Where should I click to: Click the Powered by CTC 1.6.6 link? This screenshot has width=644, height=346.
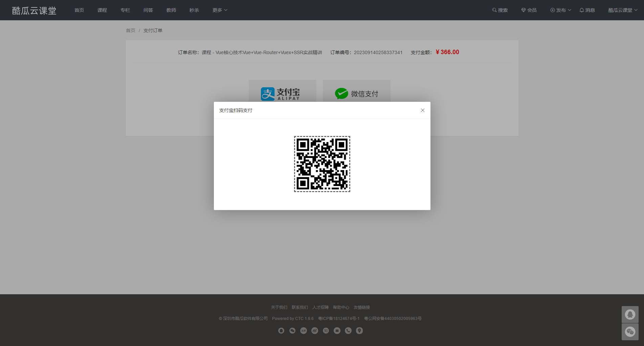(293, 319)
